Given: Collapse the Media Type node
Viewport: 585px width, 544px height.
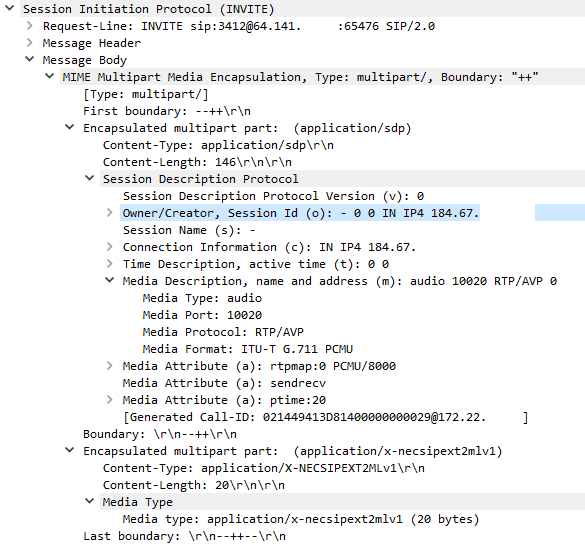Looking at the screenshot, I should [x=90, y=501].
